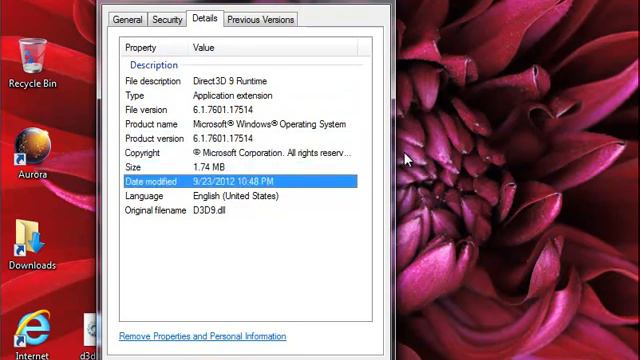Click the 9/23/2012 10:48 PM date value

click(233, 181)
